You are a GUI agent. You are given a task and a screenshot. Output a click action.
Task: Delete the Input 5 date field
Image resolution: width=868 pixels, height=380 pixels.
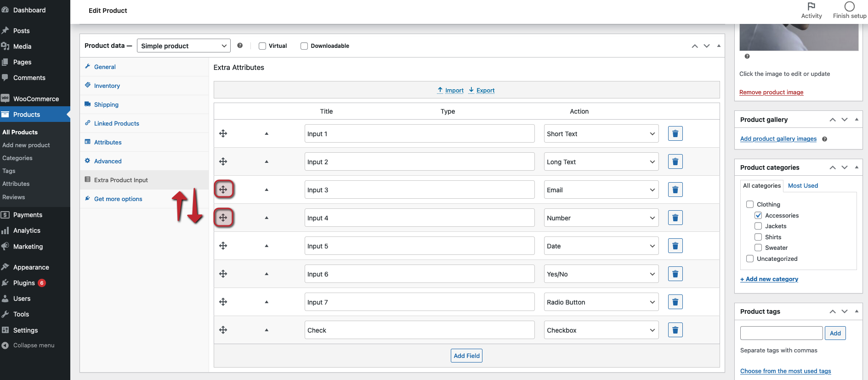click(675, 246)
